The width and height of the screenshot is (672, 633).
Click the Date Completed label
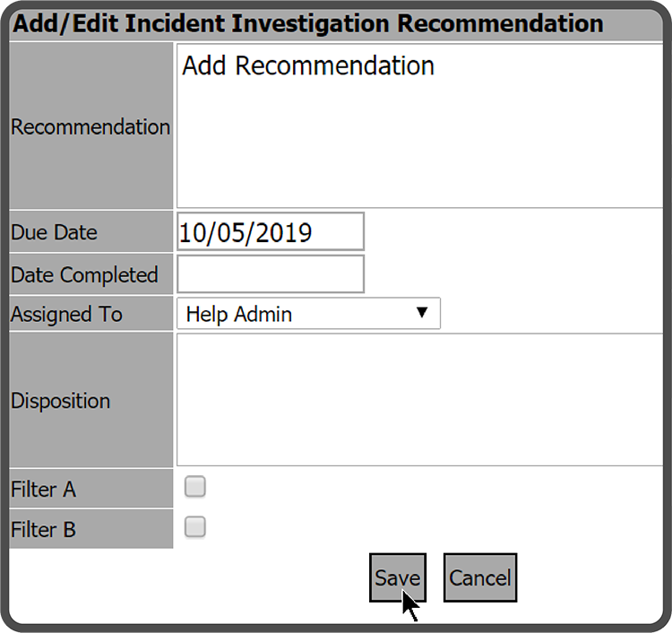[x=84, y=275]
